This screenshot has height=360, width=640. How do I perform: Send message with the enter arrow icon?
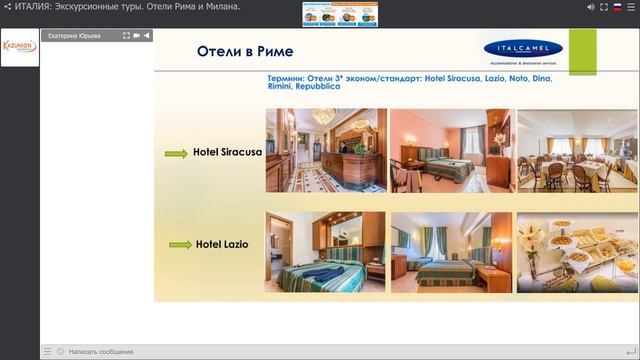pyautogui.click(x=631, y=351)
